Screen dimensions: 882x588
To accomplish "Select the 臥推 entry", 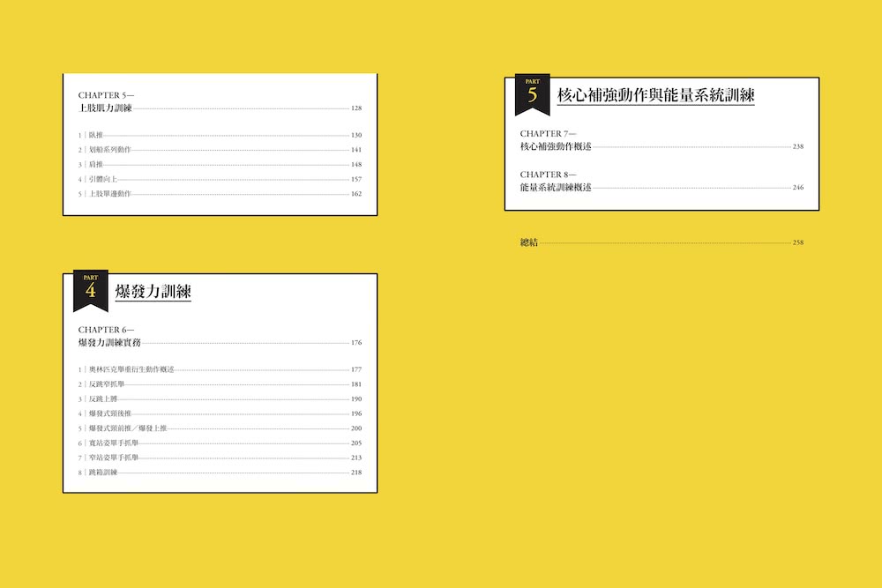I will (x=96, y=135).
